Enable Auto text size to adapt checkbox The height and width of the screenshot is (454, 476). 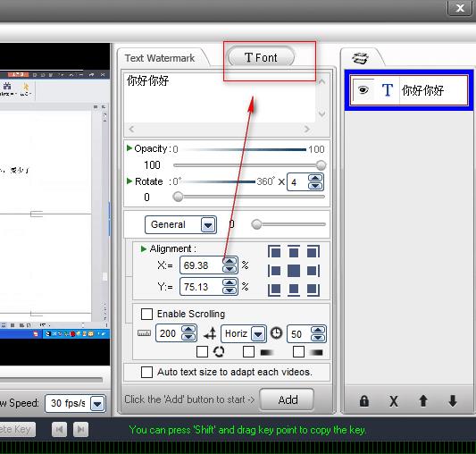coord(146,372)
